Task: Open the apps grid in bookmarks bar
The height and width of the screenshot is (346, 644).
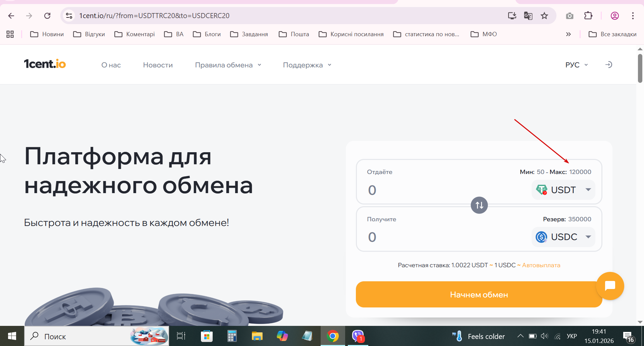Action: click(x=10, y=34)
